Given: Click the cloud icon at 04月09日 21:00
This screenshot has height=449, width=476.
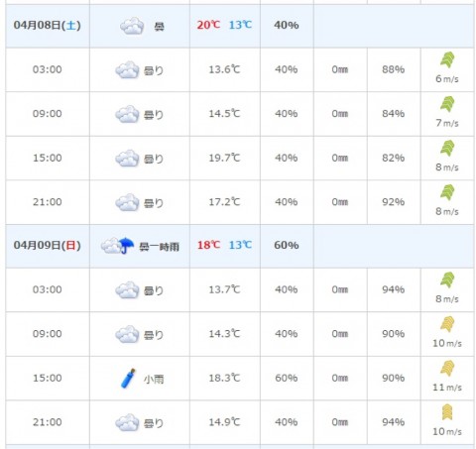Looking at the screenshot, I should [127, 422].
